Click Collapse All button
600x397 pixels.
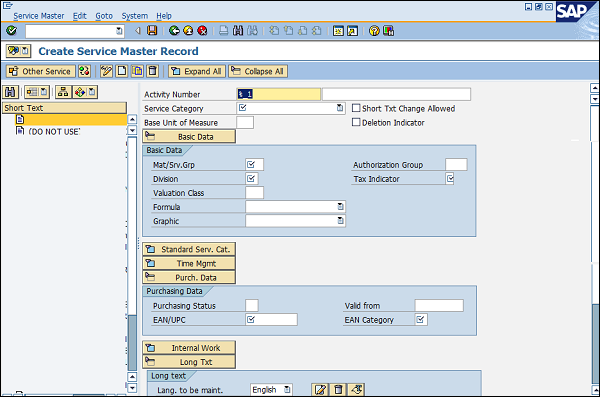click(258, 71)
